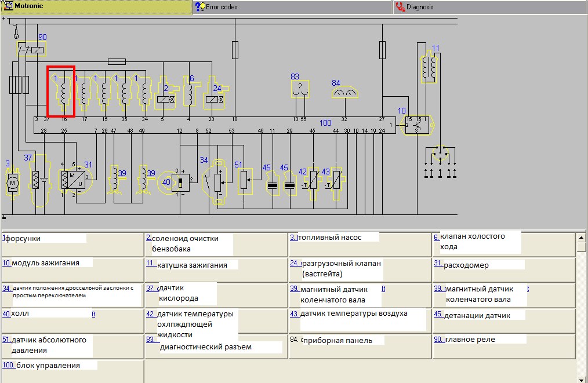
Task: Select idle valve coil symbol 6 in diagram
Action: pyautogui.click(x=188, y=93)
